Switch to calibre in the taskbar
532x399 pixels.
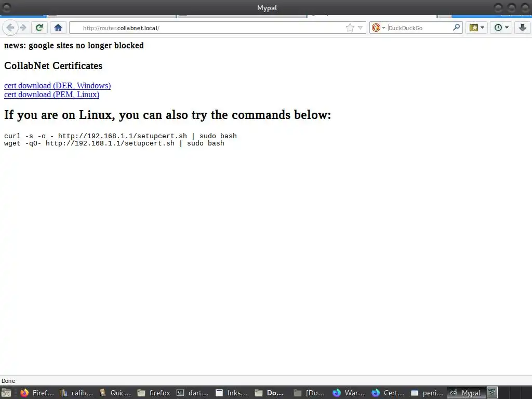click(76, 393)
